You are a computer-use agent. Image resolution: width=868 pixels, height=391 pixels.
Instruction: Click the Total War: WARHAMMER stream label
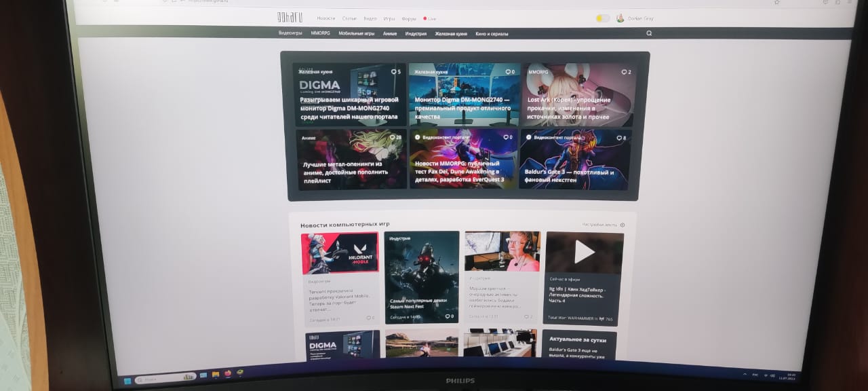point(572,318)
